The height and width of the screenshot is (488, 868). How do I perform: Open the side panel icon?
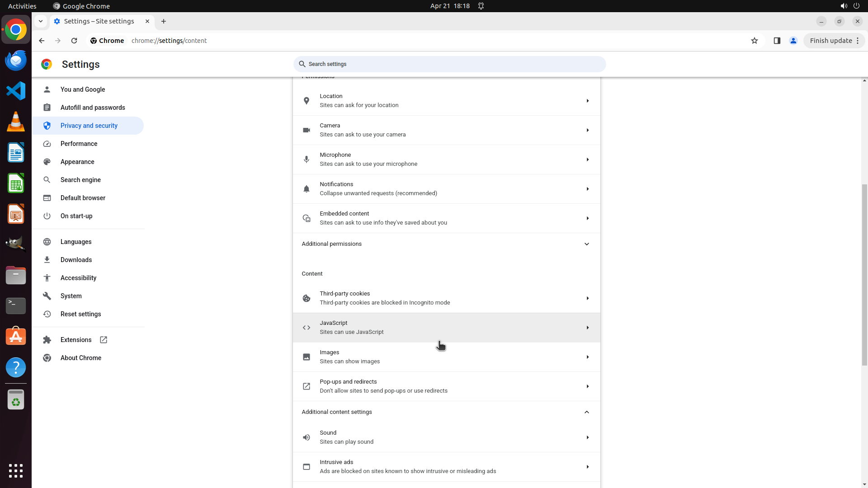coord(777,41)
